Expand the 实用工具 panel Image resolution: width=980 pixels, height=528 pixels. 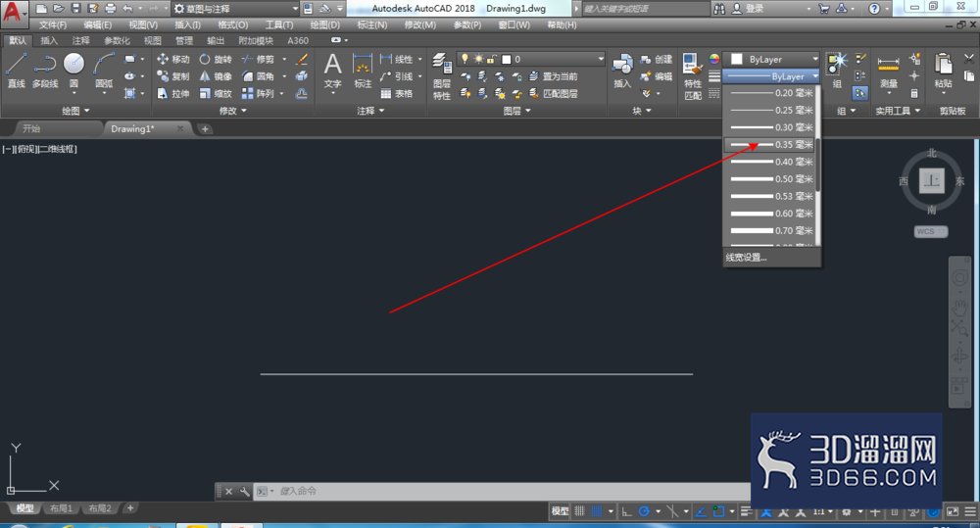point(898,111)
